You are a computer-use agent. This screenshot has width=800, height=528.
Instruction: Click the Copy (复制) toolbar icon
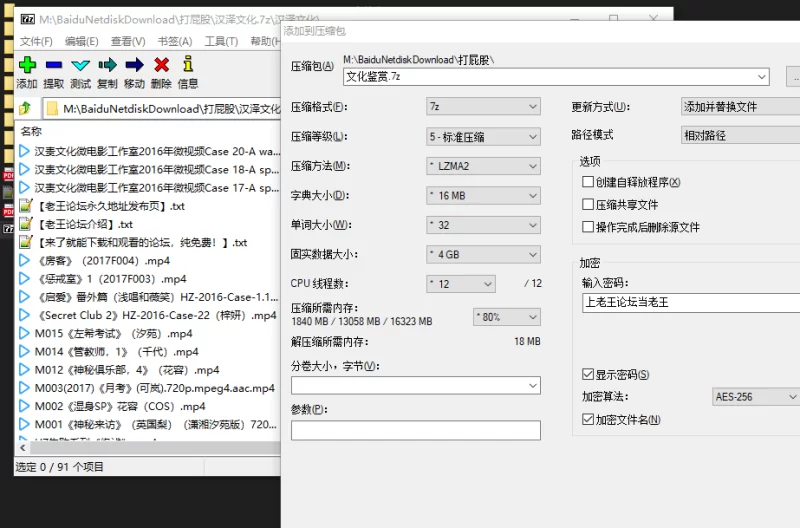click(x=107, y=66)
